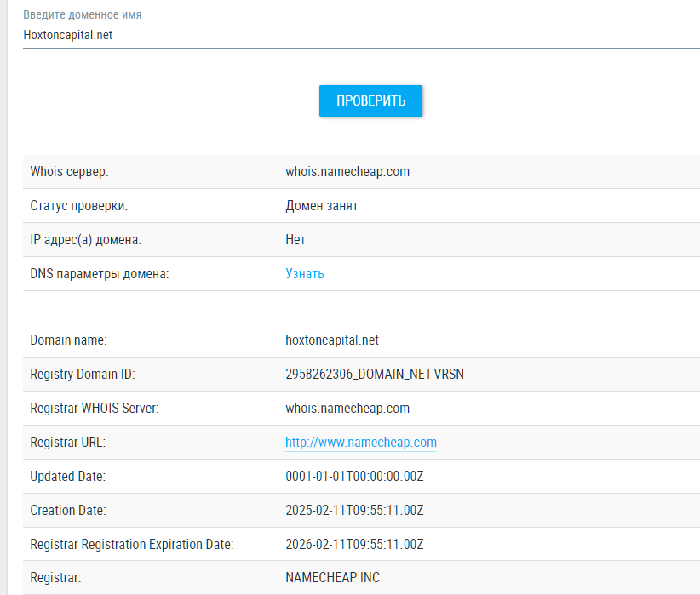Click the 'Creation Date:' label
This screenshot has height=595, width=700.
pyautogui.click(x=68, y=510)
